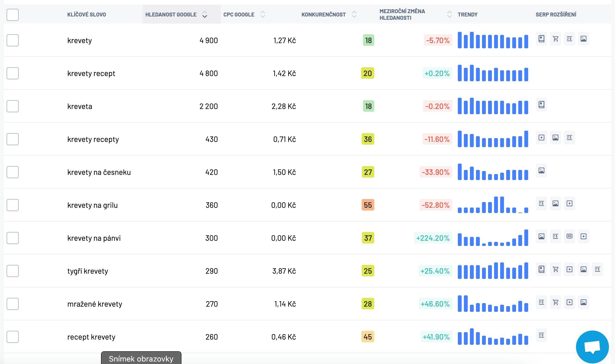Click the sitelinks icon in krevety na pánvi row
This screenshot has width=615, height=364.
(x=569, y=236)
